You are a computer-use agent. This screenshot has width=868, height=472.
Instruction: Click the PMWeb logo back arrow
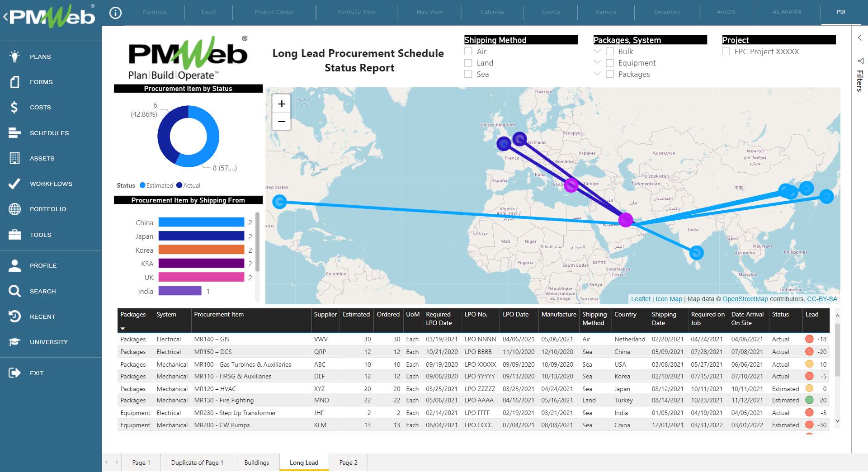6,17
